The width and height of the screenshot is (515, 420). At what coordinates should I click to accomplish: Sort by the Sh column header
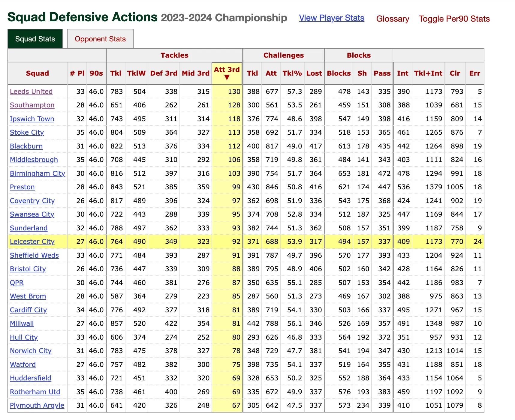[x=362, y=73]
